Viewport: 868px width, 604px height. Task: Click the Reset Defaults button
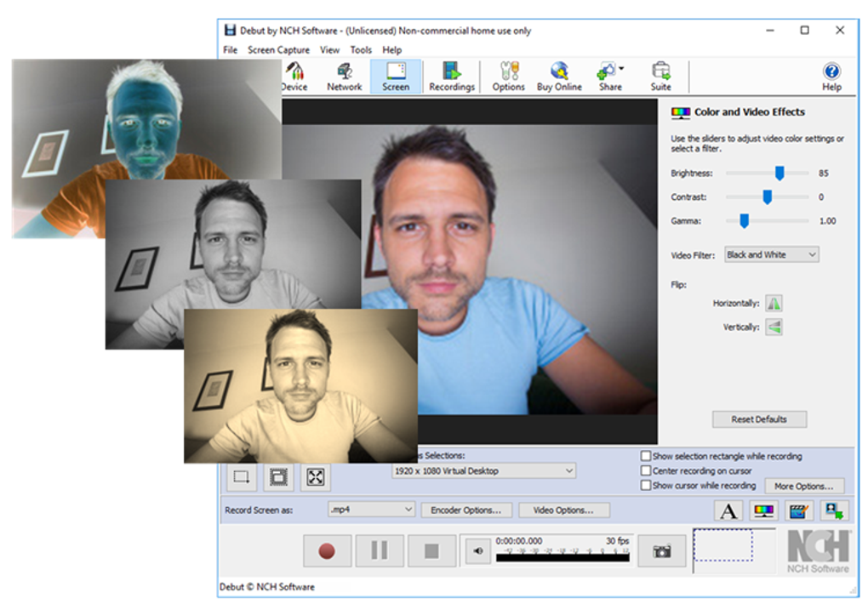click(759, 419)
